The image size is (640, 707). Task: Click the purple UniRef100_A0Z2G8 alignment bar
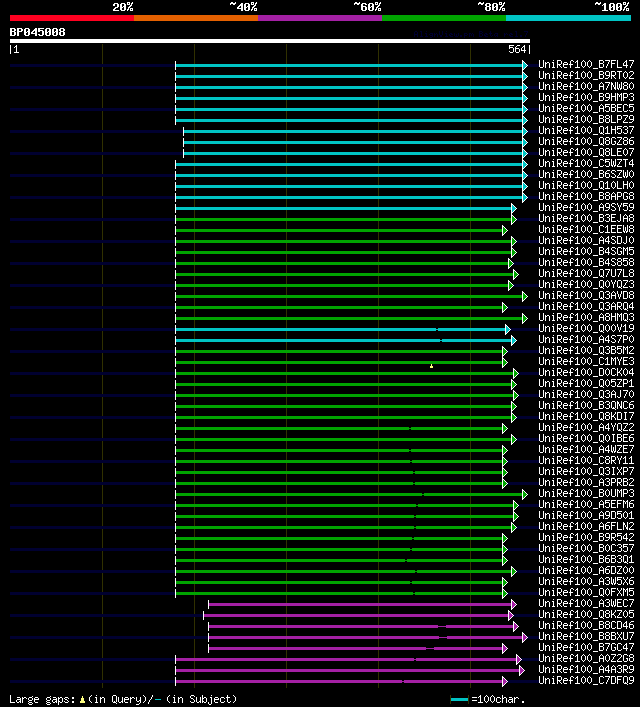click(346, 660)
